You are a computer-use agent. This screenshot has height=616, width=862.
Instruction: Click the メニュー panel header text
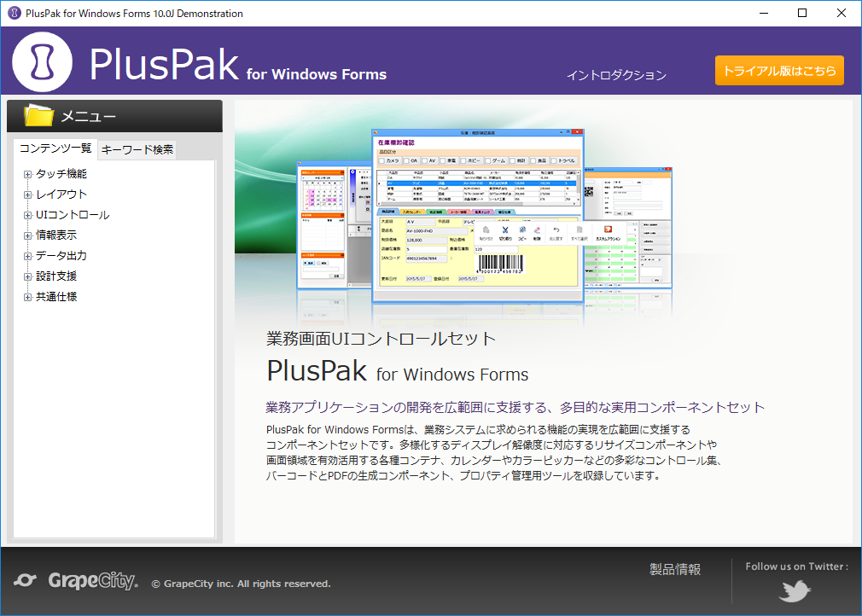(x=89, y=117)
